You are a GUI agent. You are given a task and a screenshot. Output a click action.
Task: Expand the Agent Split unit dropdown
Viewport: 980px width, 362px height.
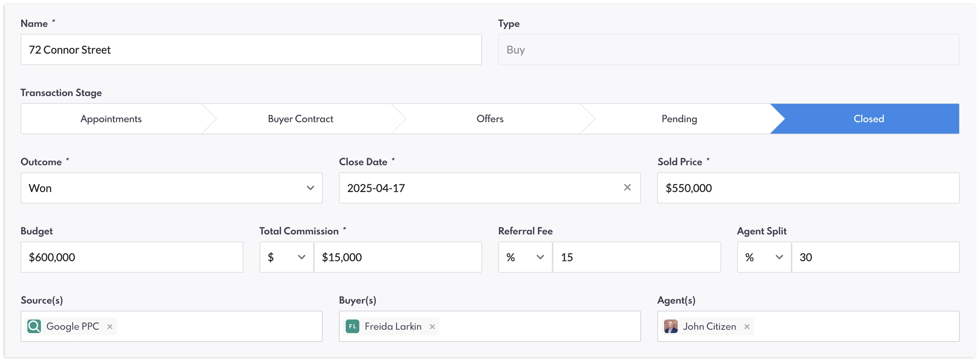click(764, 257)
